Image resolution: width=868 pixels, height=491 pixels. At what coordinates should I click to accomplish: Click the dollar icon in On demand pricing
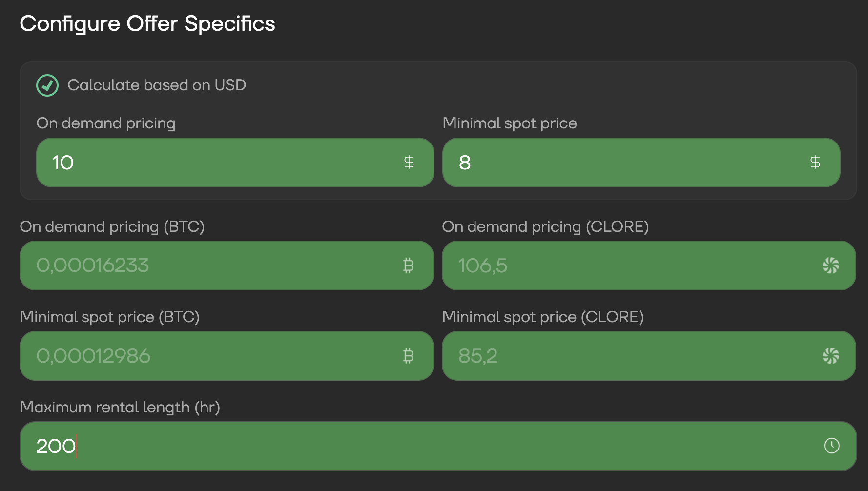409,162
